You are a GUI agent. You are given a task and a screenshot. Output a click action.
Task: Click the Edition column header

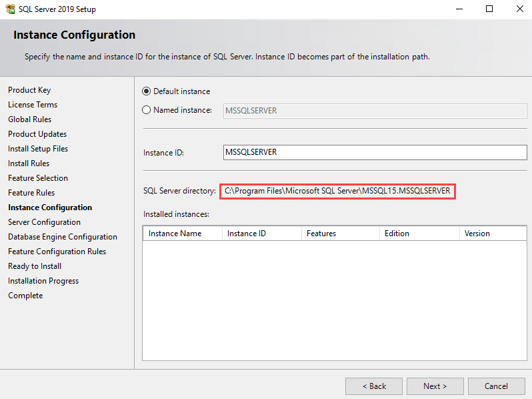click(x=420, y=234)
